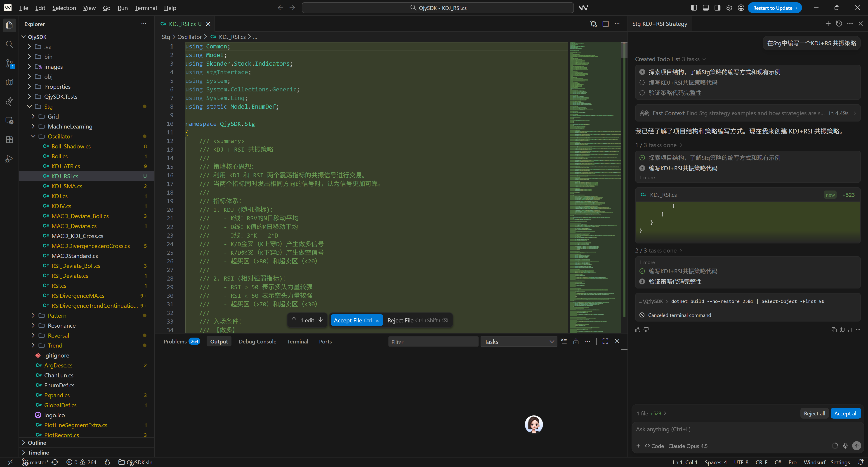Click the Reject all button
The image size is (868, 467).
tap(814, 413)
